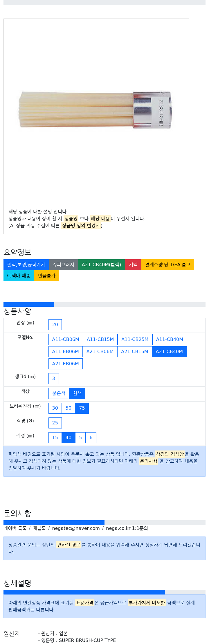This screenshot has width=209, height=644.
Task: Choose the 붉은색 color option
Action: pos(59,393)
